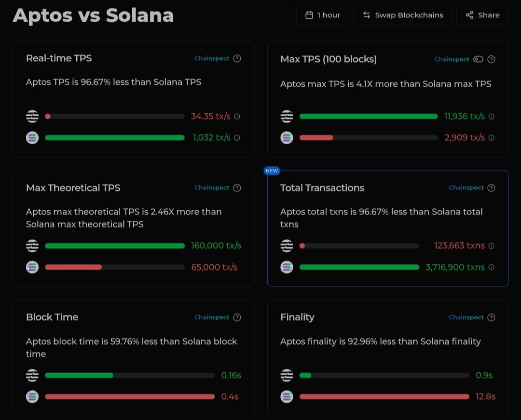Screen dimensions: 521x420
Task: Click the Share button
Action: tap(482, 15)
